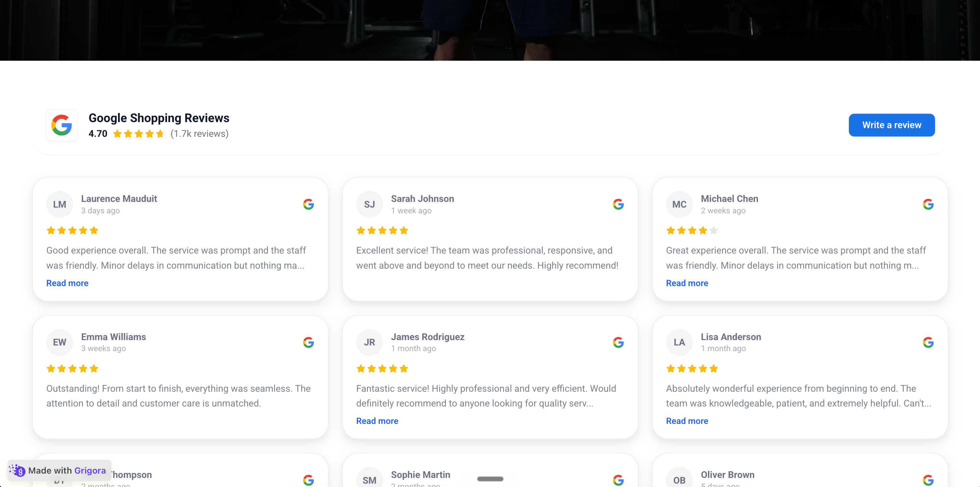Expand James Rodriguez's review with Read more

click(377, 421)
